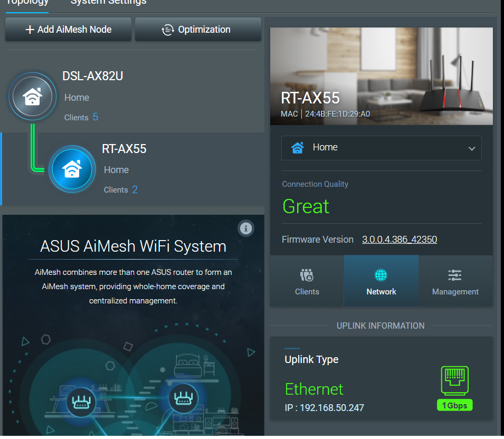The image size is (504, 439).
Task: Run AiMesh Optimization
Action: [198, 29]
